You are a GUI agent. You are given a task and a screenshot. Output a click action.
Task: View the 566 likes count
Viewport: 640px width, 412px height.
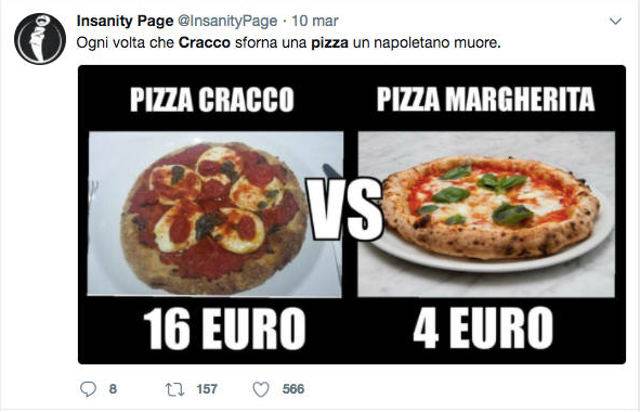pyautogui.click(x=293, y=389)
